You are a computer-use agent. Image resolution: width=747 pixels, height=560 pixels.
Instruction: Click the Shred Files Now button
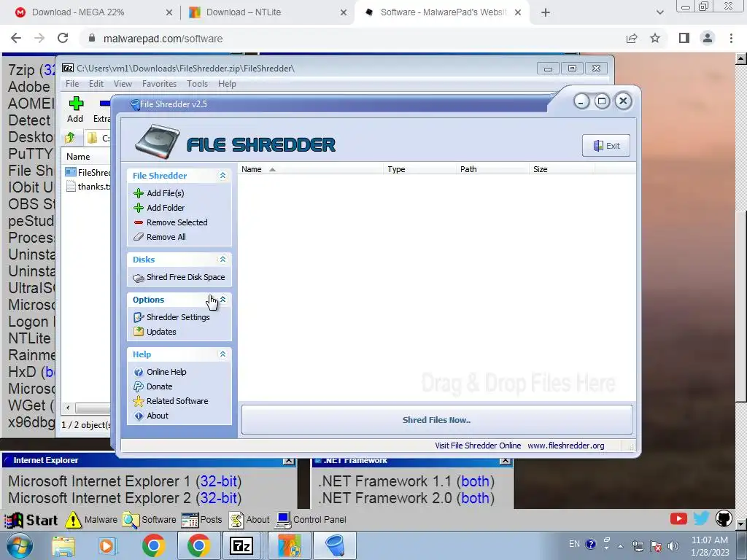(437, 420)
